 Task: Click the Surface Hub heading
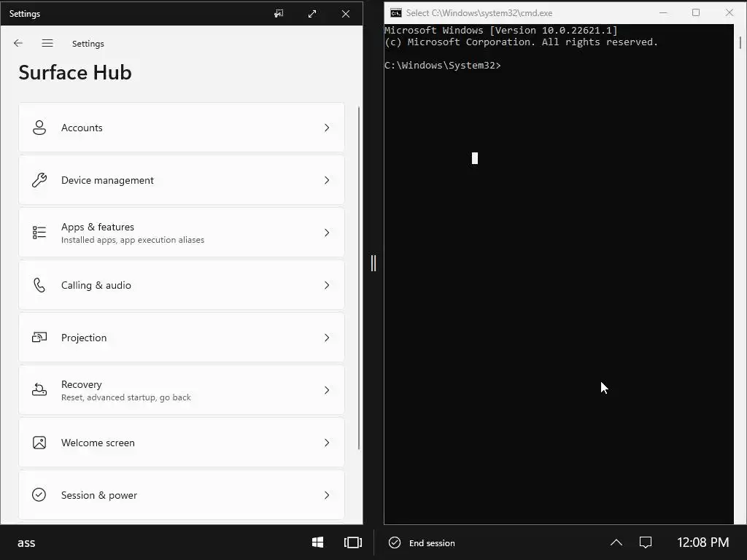pos(75,72)
